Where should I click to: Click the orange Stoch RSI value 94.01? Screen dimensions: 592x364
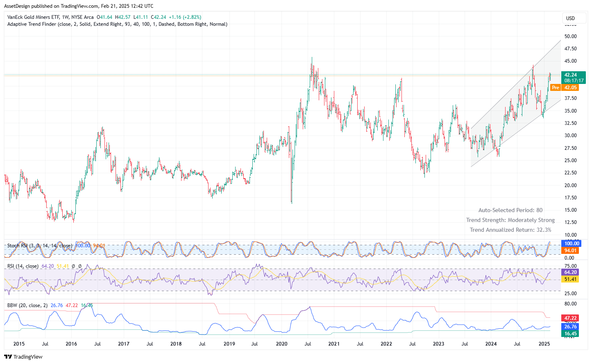570,251
